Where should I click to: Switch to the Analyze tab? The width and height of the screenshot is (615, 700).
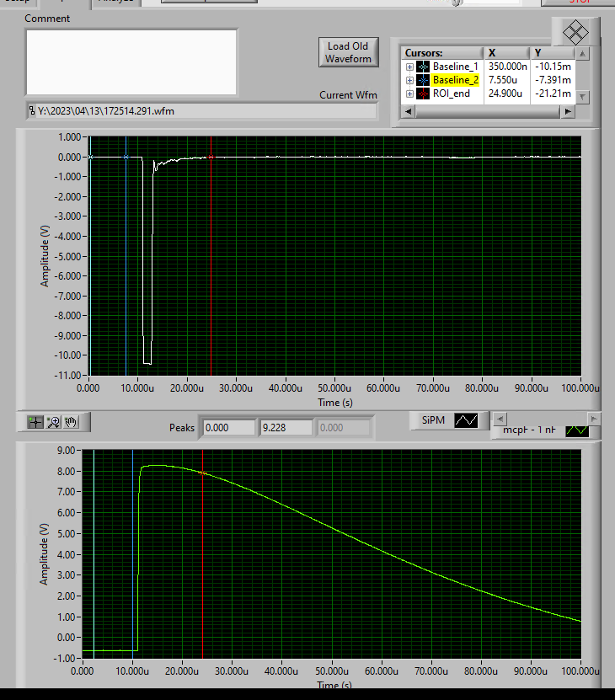click(x=115, y=3)
